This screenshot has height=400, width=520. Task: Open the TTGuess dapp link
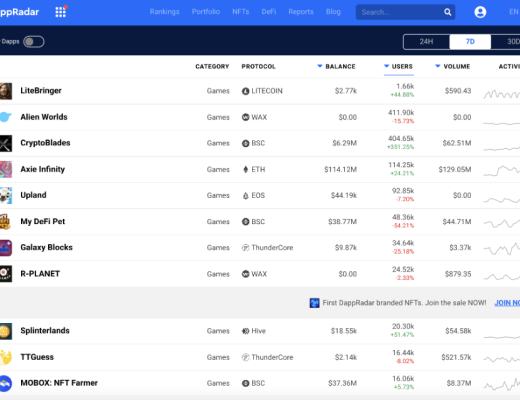pos(37,357)
